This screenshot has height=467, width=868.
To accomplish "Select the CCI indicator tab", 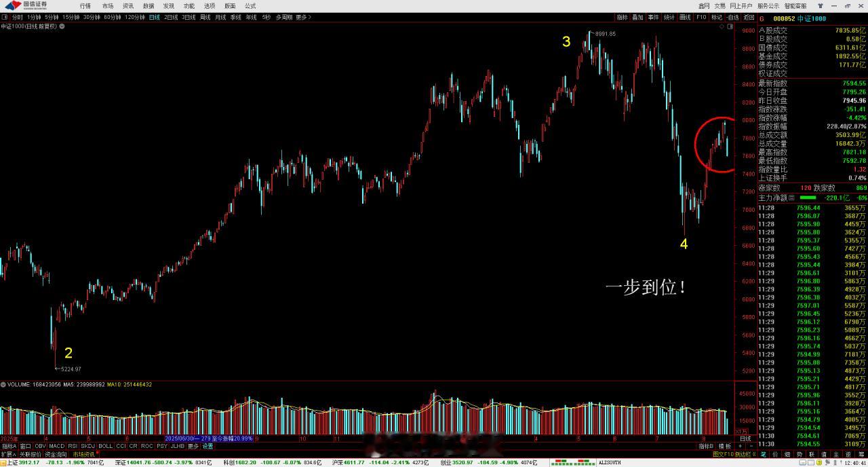I will (121, 446).
